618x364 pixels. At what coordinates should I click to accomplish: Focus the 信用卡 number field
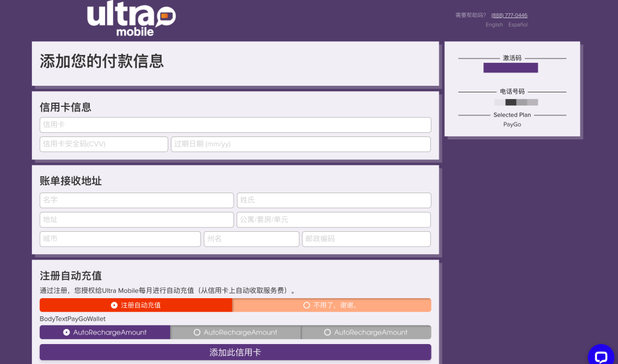point(235,124)
